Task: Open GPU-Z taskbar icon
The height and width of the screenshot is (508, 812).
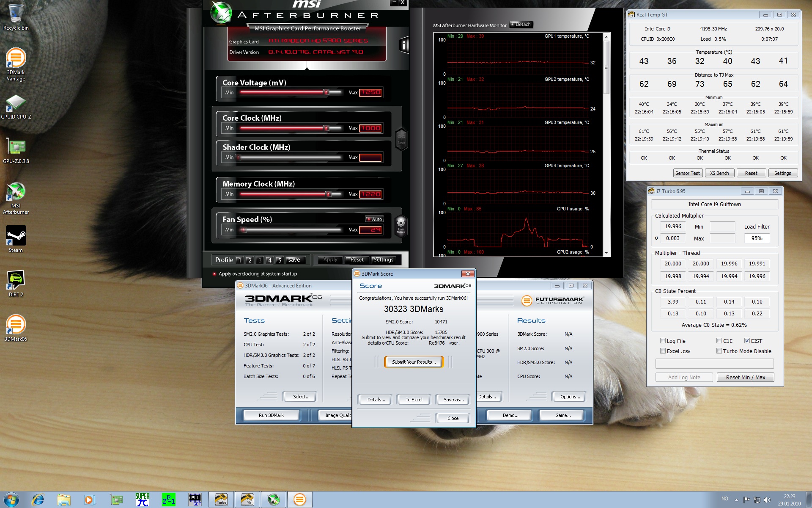Action: [116, 500]
